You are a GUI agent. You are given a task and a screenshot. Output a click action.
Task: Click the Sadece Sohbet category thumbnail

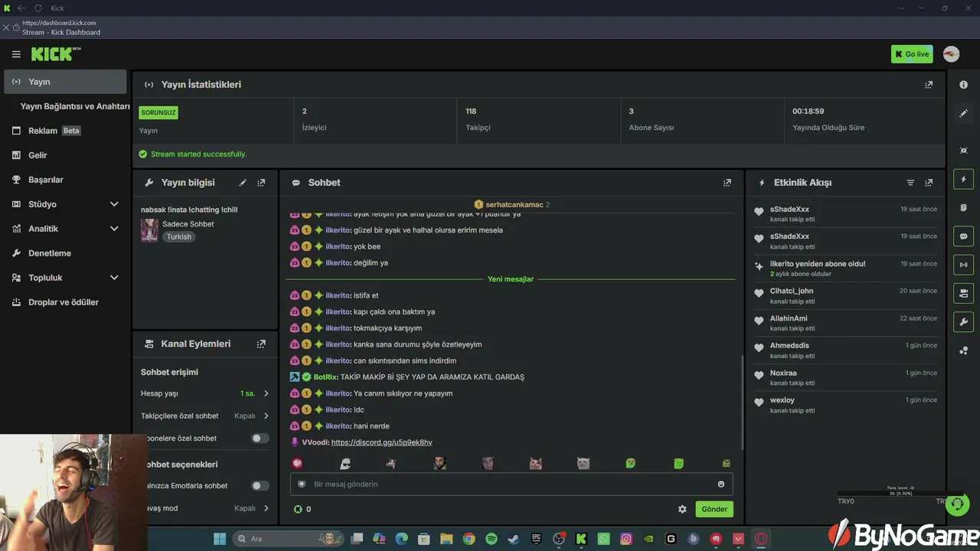pyautogui.click(x=149, y=230)
